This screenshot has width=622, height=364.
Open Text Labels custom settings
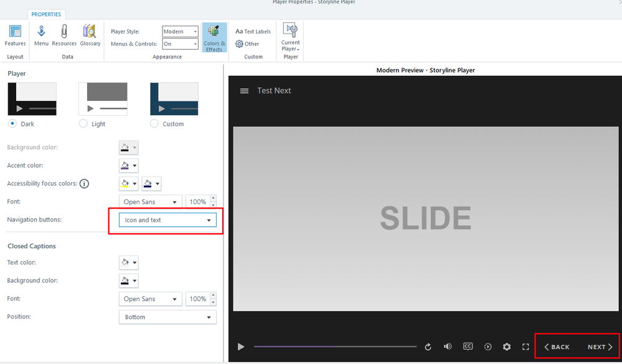tap(253, 31)
